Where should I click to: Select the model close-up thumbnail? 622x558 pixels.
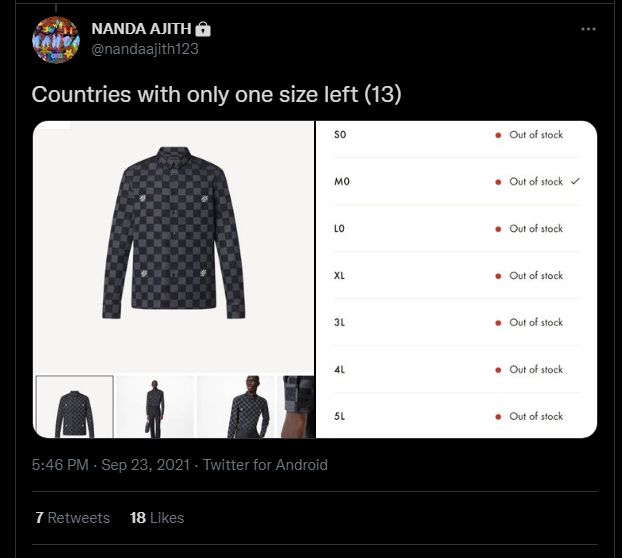pos(235,406)
